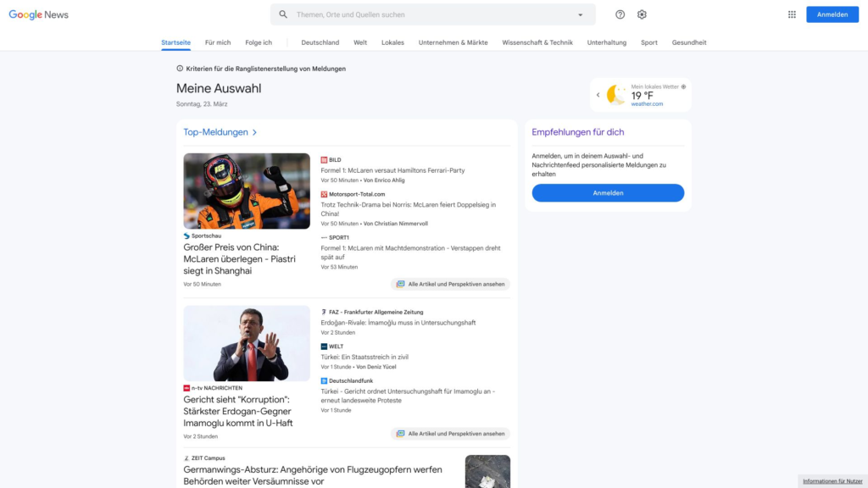Open the help question mark icon
The width and height of the screenshot is (868, 488).
pos(620,14)
